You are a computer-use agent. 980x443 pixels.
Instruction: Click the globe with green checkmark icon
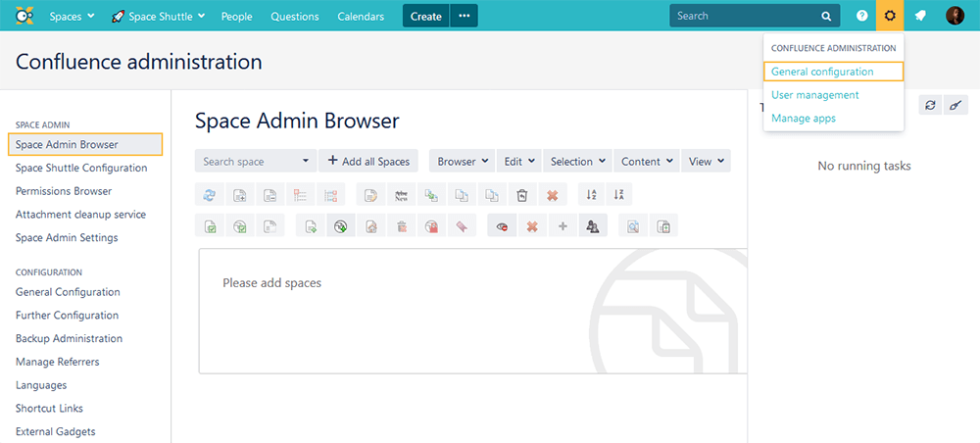(x=239, y=225)
